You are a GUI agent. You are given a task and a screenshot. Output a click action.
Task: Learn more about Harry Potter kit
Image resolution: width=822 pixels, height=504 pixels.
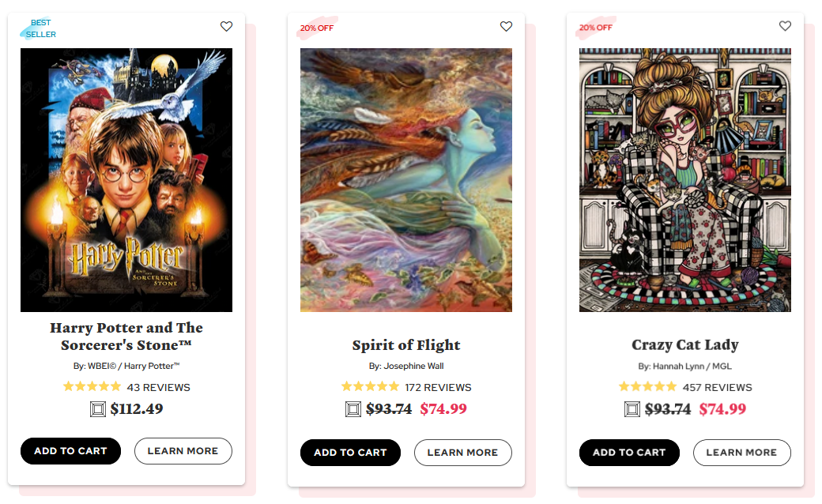pos(183,451)
